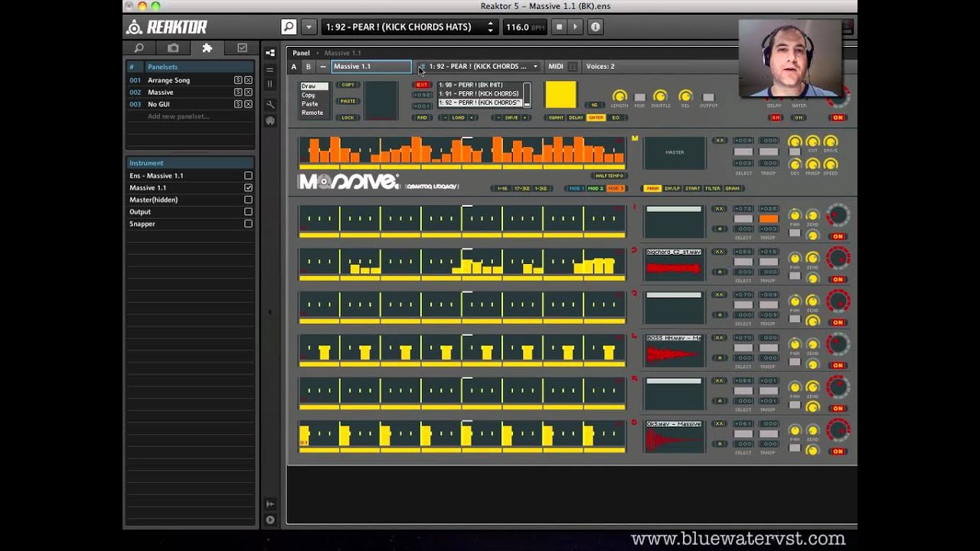980x551 pixels.
Task: Delete the Arrange Song panelset with its X
Action: click(248, 80)
